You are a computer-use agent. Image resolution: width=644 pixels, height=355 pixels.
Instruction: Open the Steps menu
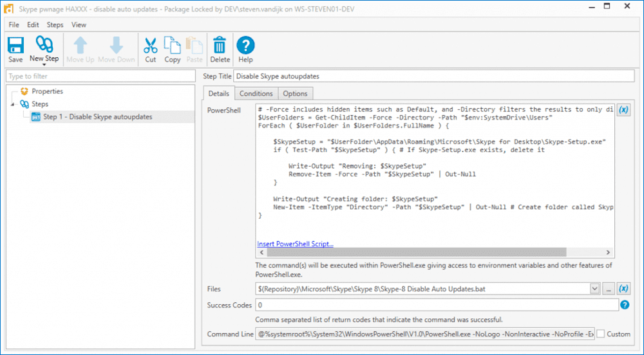point(55,24)
